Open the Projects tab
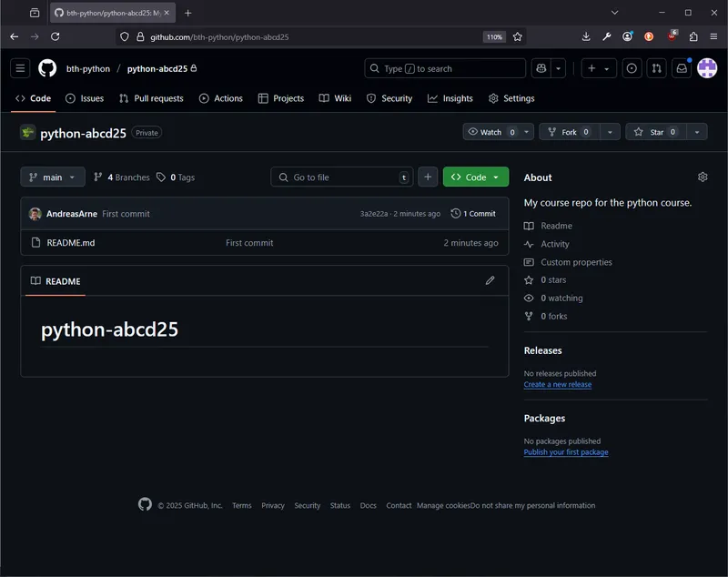This screenshot has height=577, width=728. 281,98
